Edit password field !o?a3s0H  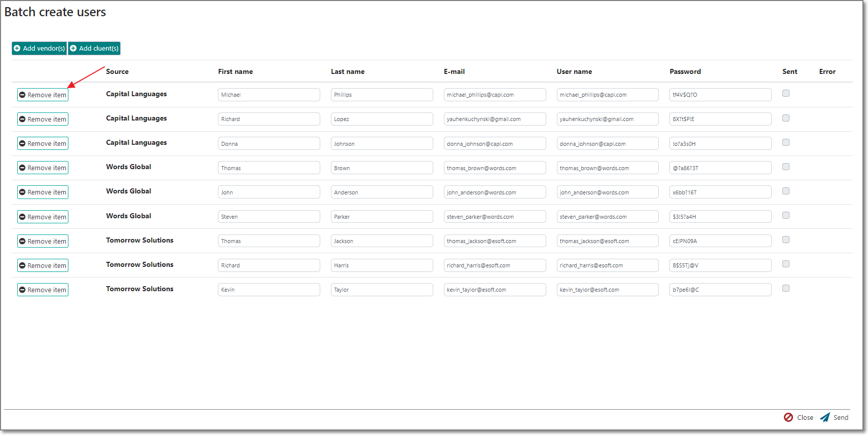tap(721, 143)
